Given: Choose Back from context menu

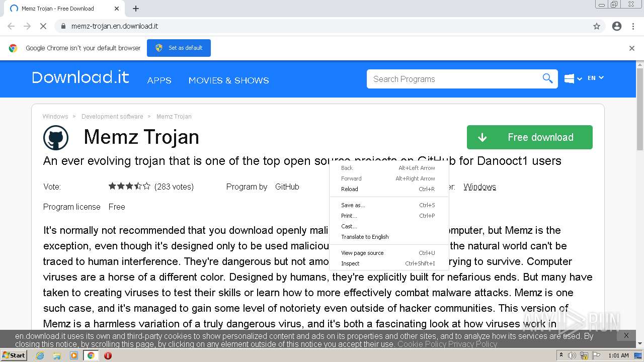Looking at the screenshot, I should 388,168.
